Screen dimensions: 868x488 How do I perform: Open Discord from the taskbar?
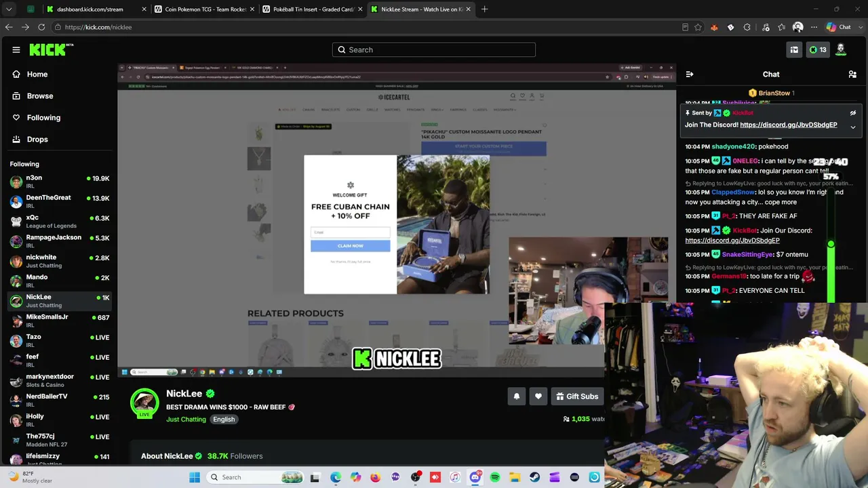coord(475,477)
